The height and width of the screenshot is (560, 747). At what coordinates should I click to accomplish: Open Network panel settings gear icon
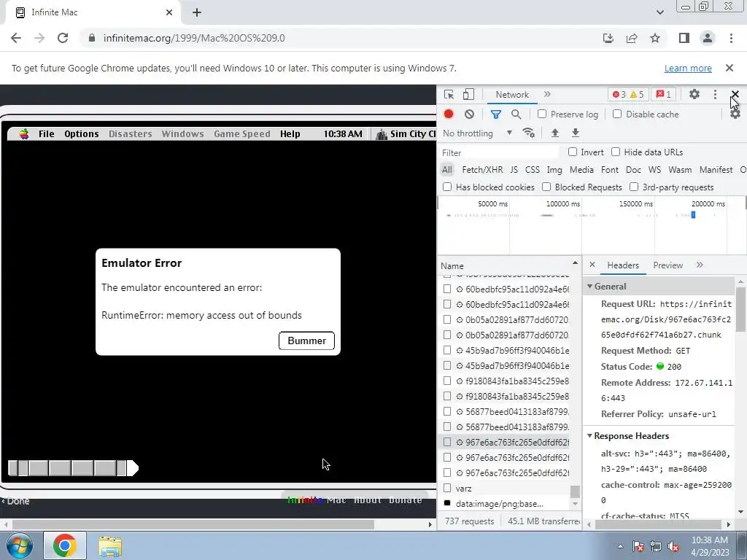(x=735, y=114)
